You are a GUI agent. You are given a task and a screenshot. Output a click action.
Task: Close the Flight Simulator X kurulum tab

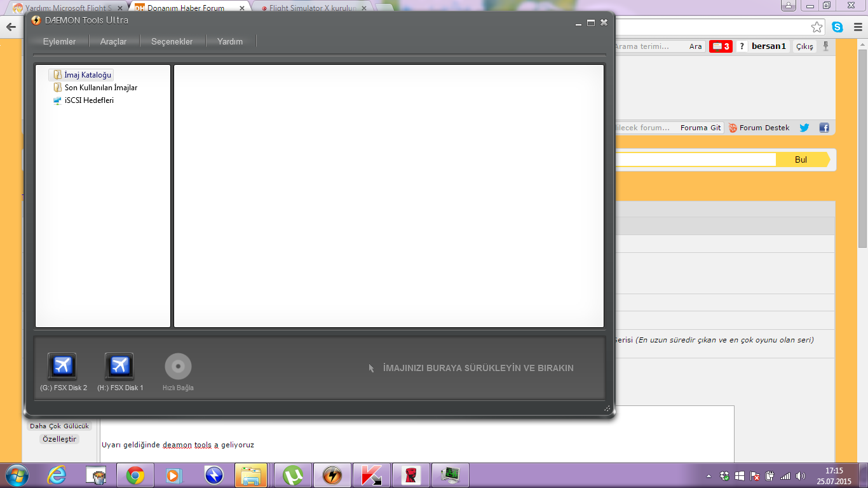point(364,8)
